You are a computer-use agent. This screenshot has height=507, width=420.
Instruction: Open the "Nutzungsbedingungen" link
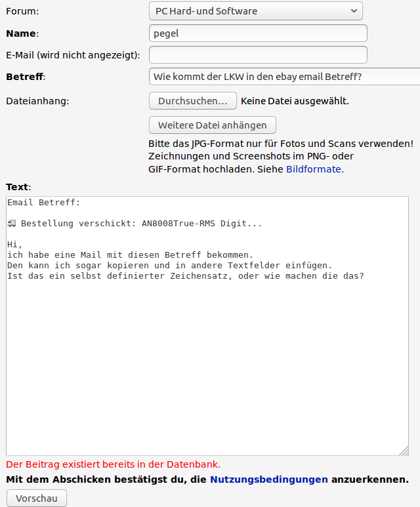pos(269,479)
